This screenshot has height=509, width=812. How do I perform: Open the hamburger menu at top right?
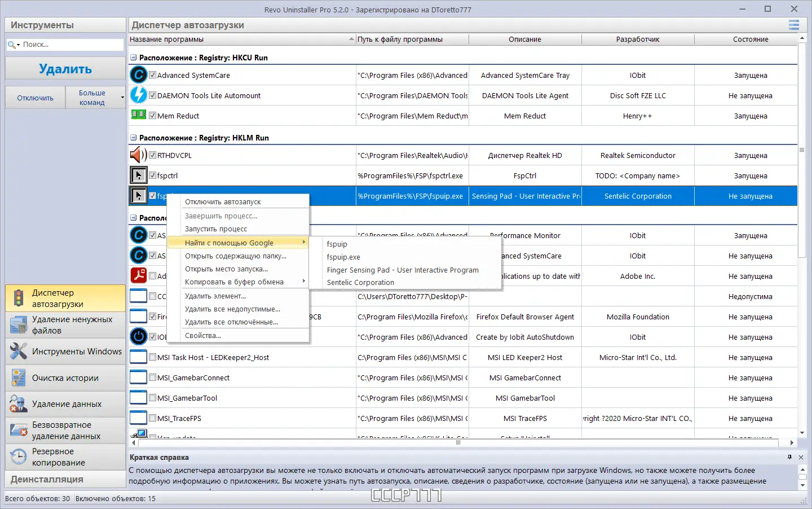793,25
